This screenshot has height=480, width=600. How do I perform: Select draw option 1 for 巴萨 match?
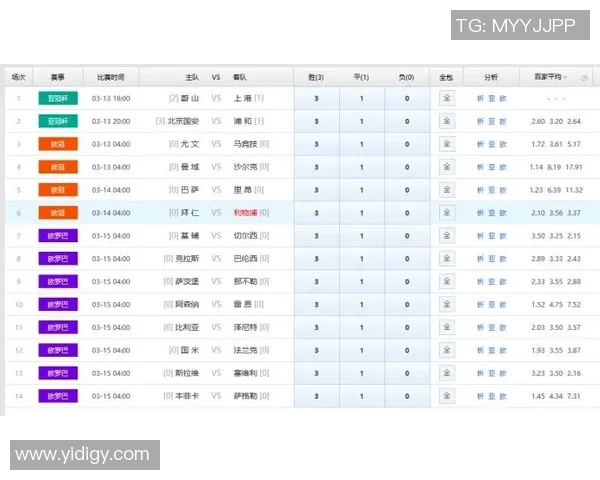pos(361,190)
